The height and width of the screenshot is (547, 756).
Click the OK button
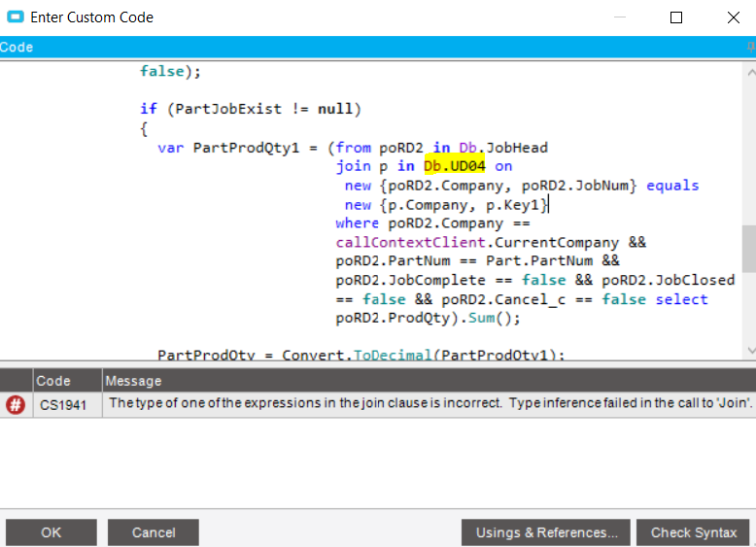(52, 532)
